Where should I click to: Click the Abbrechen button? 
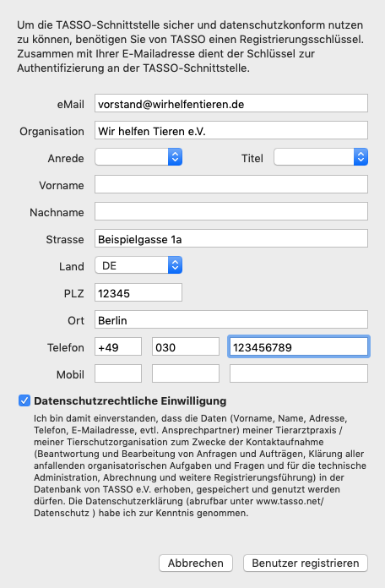coord(196,563)
